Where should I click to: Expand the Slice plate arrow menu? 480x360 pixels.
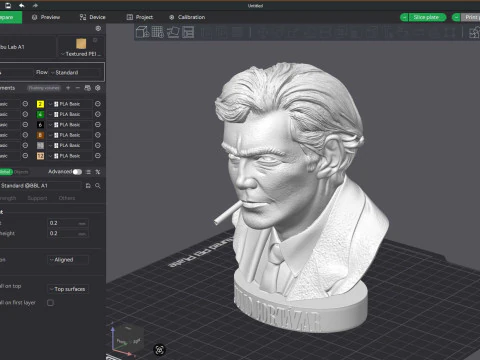[404, 17]
